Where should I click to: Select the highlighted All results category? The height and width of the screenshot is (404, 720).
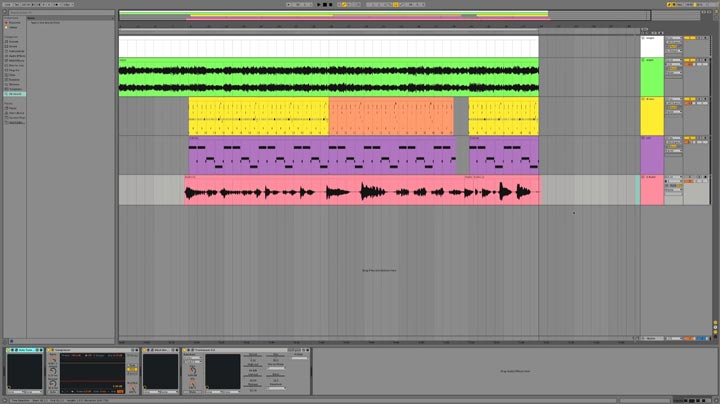15,94
